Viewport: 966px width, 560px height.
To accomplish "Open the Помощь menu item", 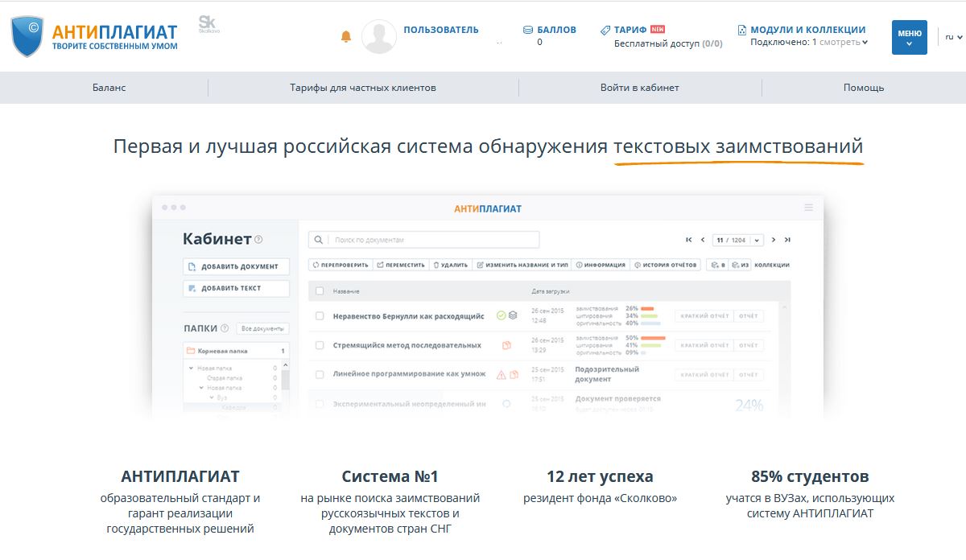I will (864, 88).
